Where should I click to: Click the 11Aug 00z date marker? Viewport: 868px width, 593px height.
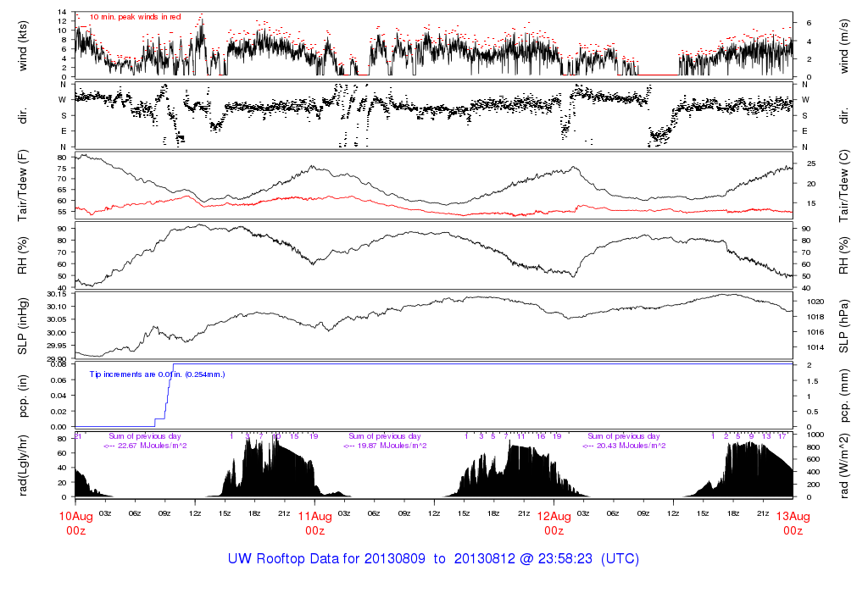[314, 524]
